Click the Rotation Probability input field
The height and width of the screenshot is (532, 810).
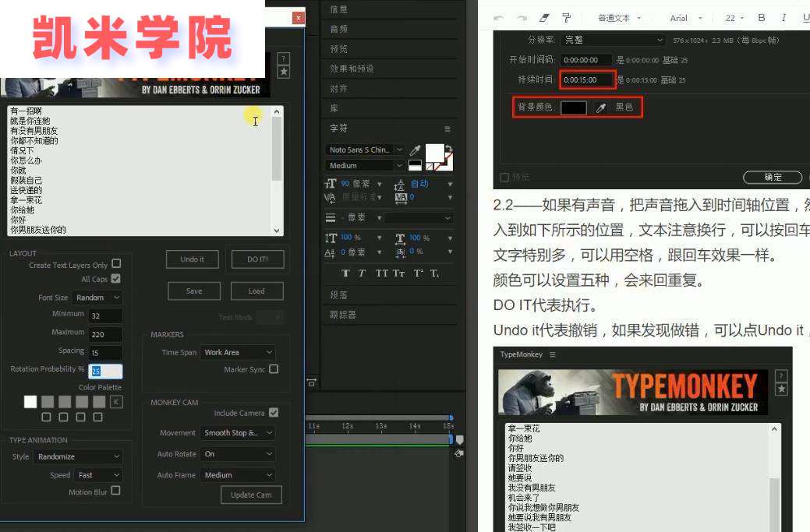click(x=105, y=371)
